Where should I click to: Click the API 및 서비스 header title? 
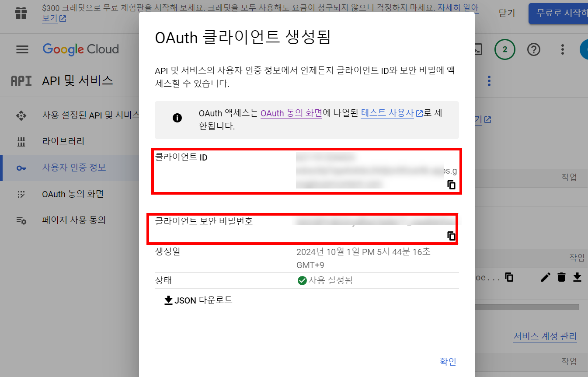coord(77,80)
